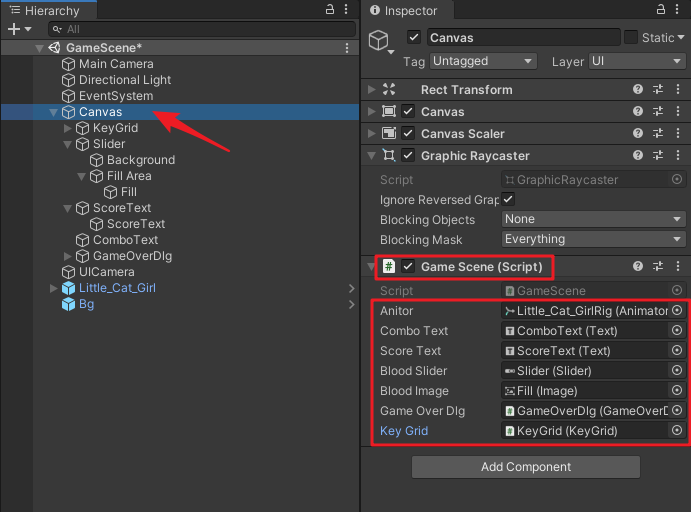The image size is (691, 512).
Task: Open the Static flags dropdown arrow
Action: coord(681,37)
